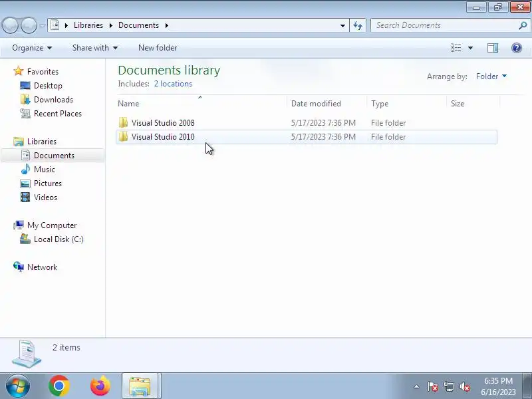Open Local Disk (C:) in sidebar
This screenshot has height=399, width=532.
(x=59, y=239)
